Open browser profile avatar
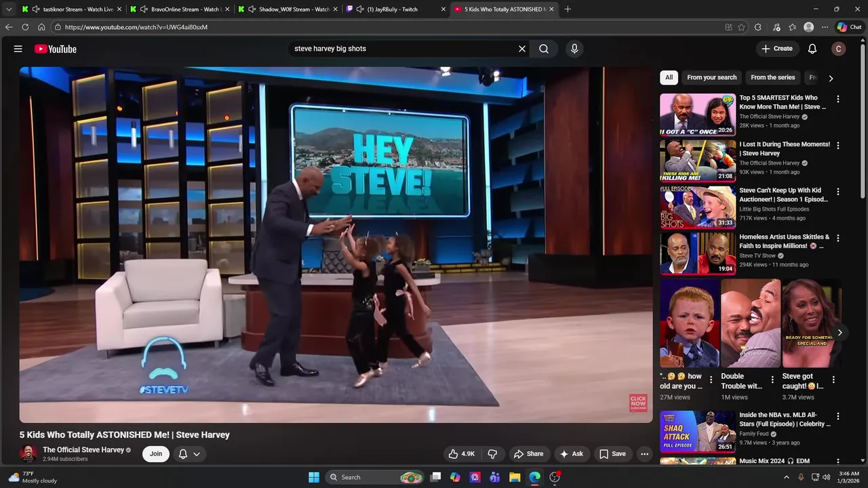 [x=808, y=27]
